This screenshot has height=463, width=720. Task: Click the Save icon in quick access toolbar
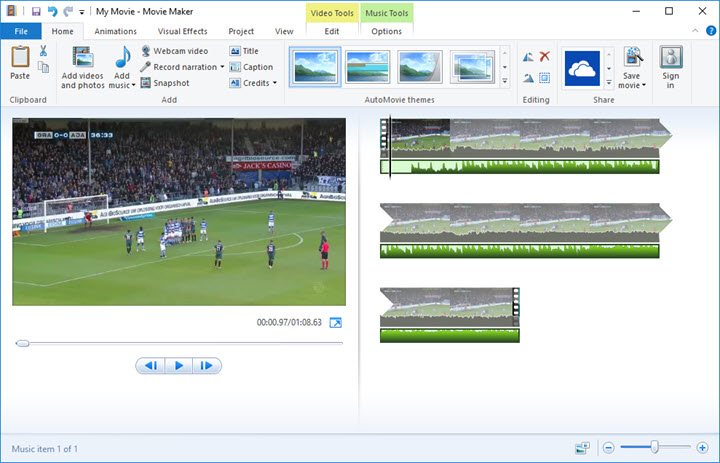[36, 11]
